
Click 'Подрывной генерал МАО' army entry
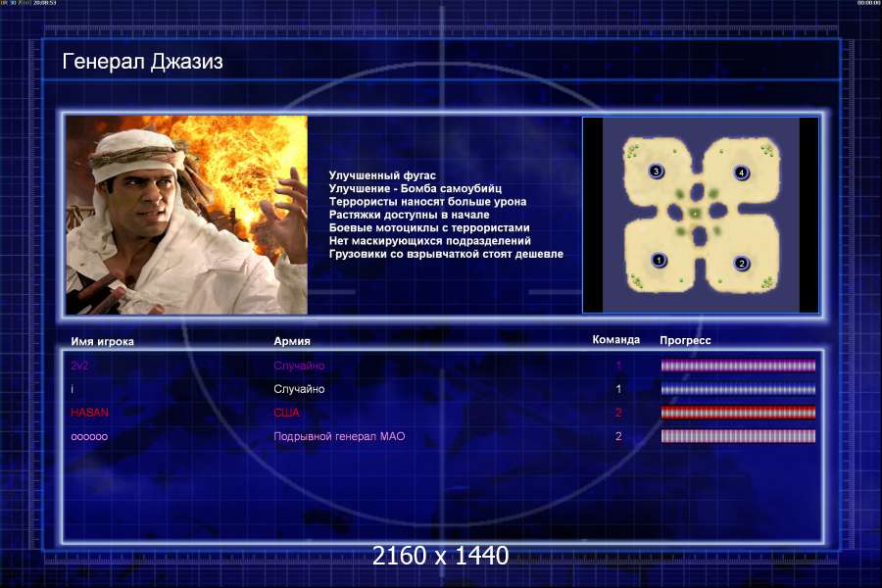[x=339, y=436]
